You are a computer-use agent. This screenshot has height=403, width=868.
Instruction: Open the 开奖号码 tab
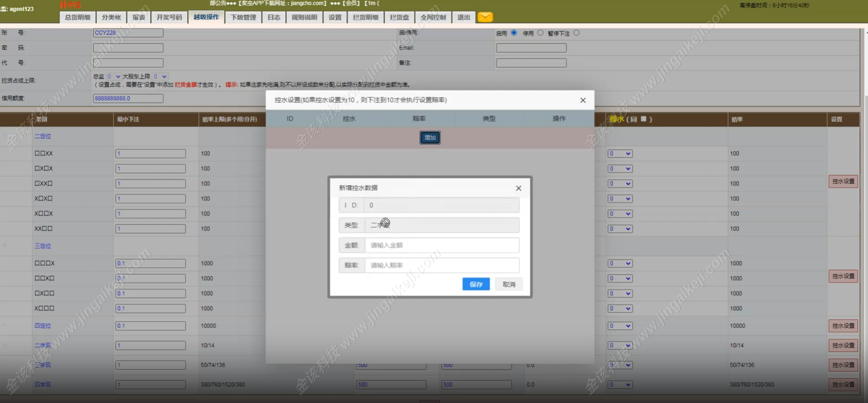(169, 17)
